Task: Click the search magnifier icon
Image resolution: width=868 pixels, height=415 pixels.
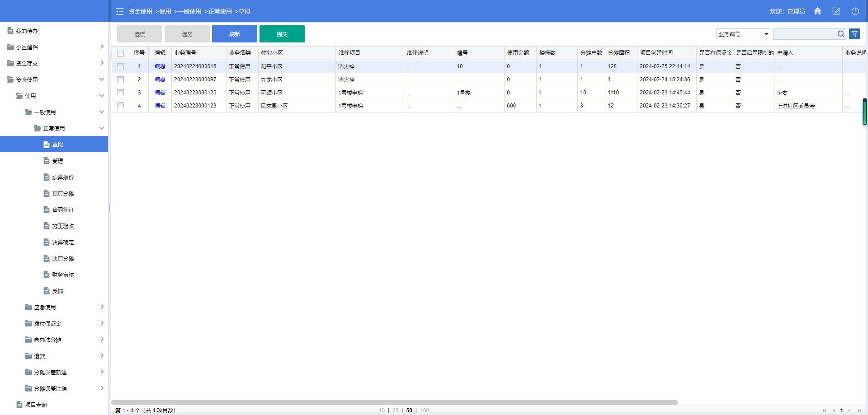Action: coord(840,34)
